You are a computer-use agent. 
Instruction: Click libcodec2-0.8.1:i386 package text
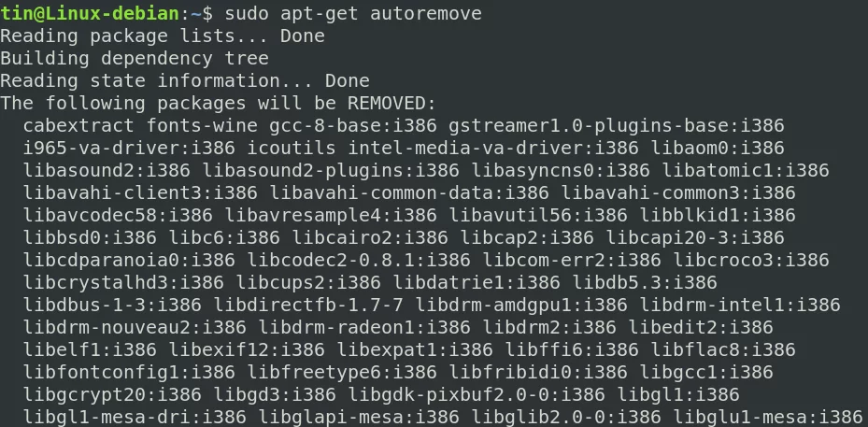(x=358, y=260)
